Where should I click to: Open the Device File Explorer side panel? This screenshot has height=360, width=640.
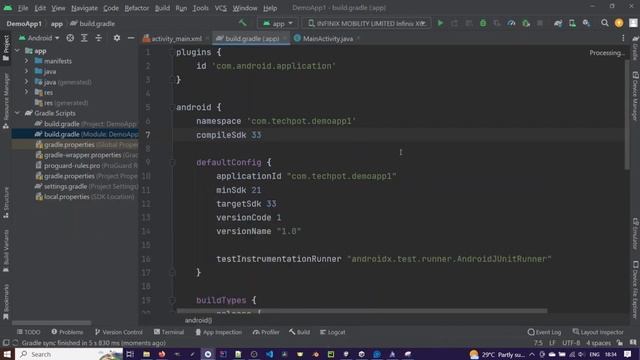point(635,289)
